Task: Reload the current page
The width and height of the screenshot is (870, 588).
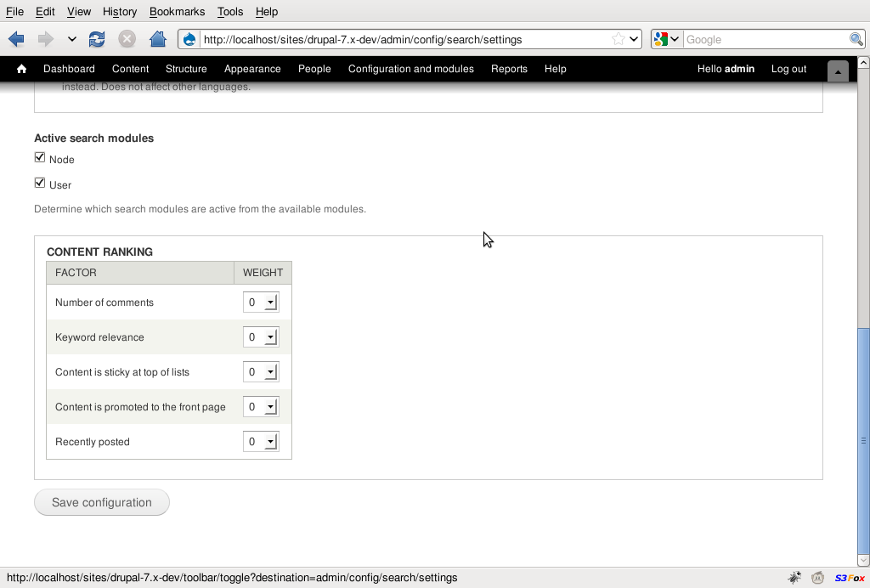Action: tap(96, 38)
